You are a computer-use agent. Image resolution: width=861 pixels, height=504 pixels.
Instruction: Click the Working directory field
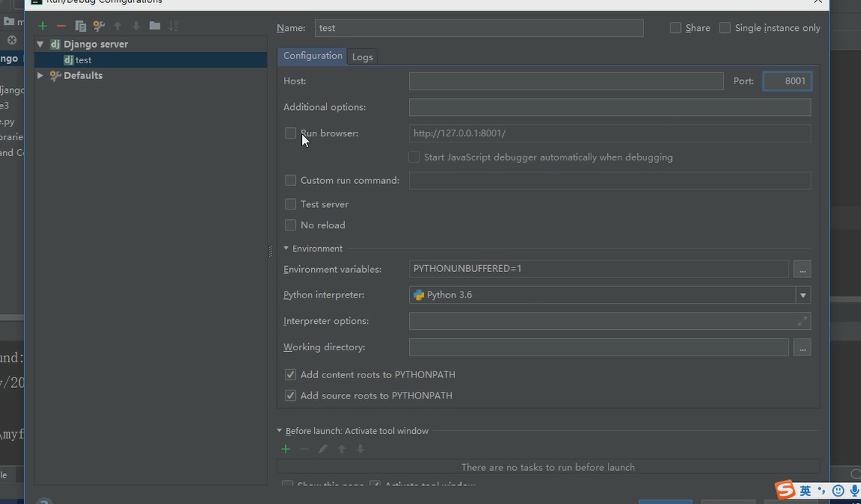[599, 347]
